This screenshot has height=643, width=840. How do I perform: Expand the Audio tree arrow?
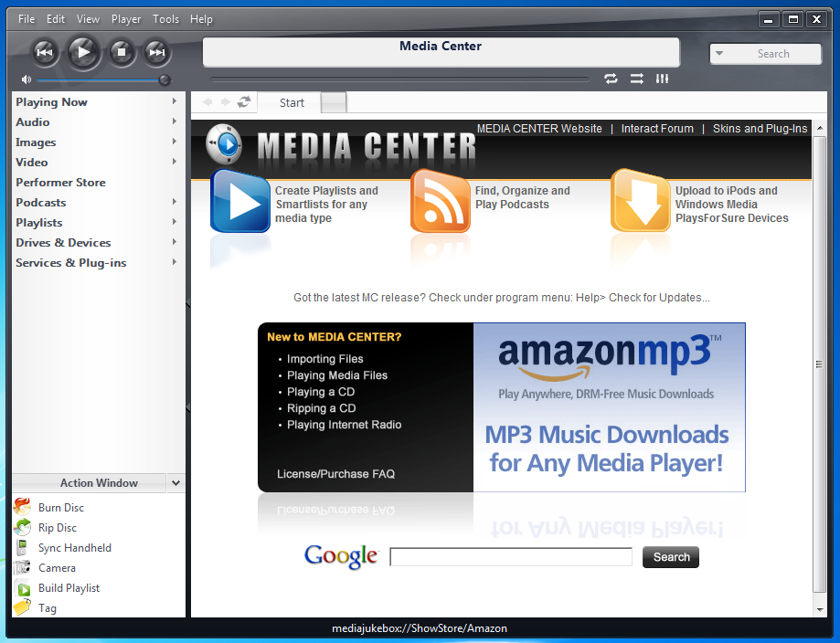pyautogui.click(x=174, y=121)
